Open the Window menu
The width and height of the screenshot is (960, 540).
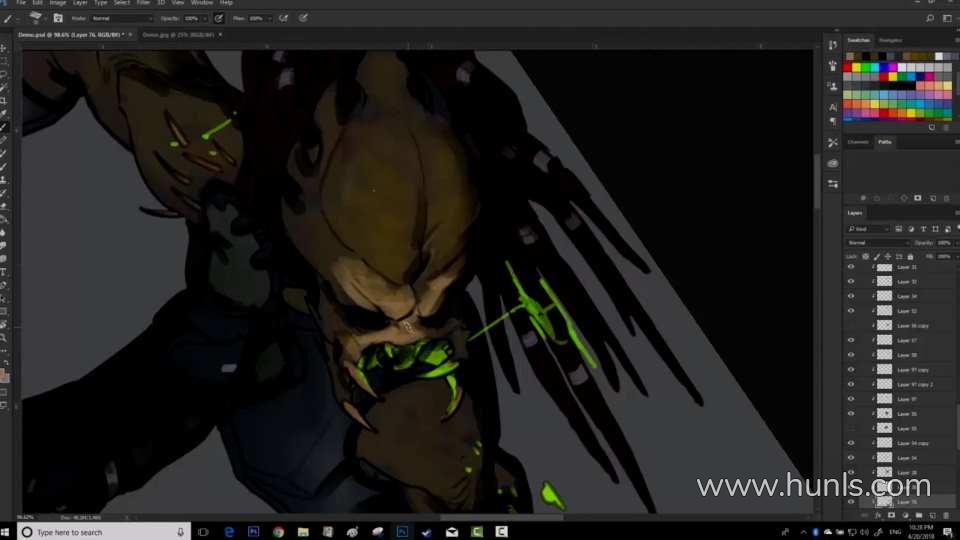tap(202, 3)
